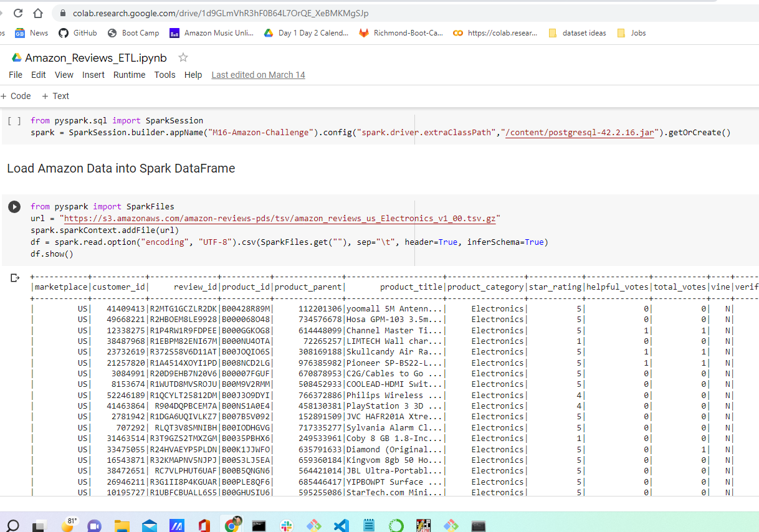
Task: Open the Runtime menu
Action: pos(129,74)
